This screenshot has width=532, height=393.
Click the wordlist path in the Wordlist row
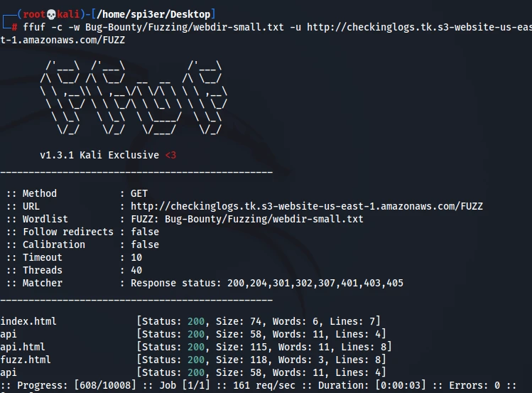264,219
